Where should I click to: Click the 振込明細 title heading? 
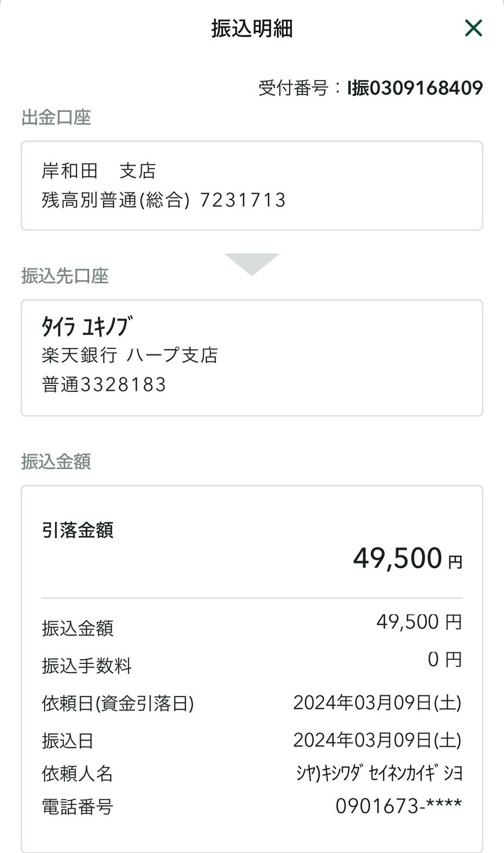click(252, 28)
